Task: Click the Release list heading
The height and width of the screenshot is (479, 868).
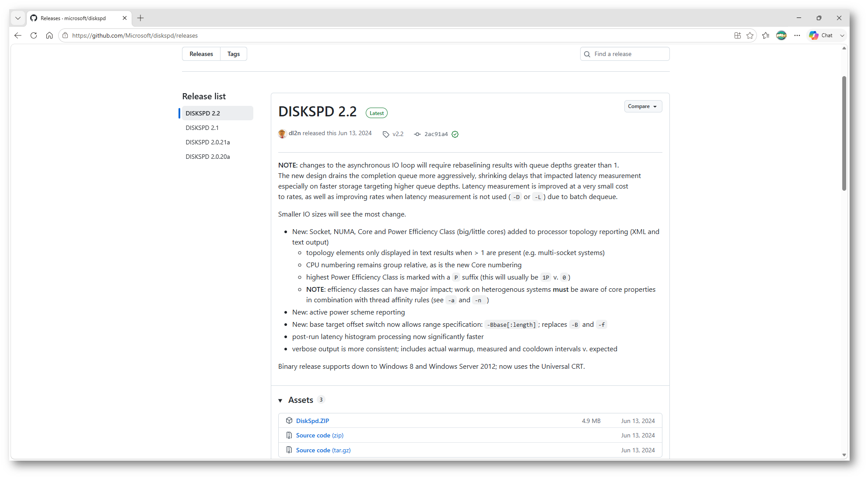Action: click(204, 96)
